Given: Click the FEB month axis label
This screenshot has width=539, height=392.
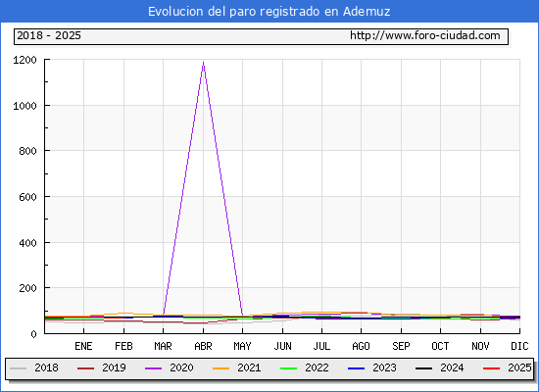Looking at the screenshot, I should point(123,346).
